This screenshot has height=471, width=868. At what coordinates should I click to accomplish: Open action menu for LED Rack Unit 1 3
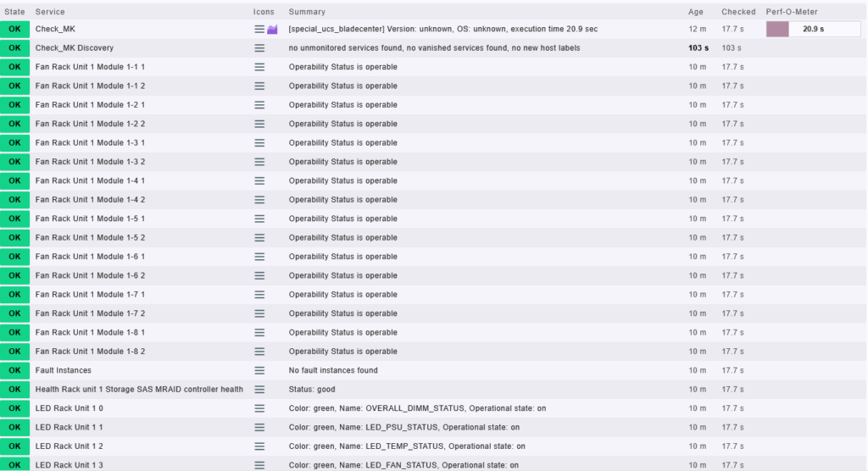tap(259, 465)
